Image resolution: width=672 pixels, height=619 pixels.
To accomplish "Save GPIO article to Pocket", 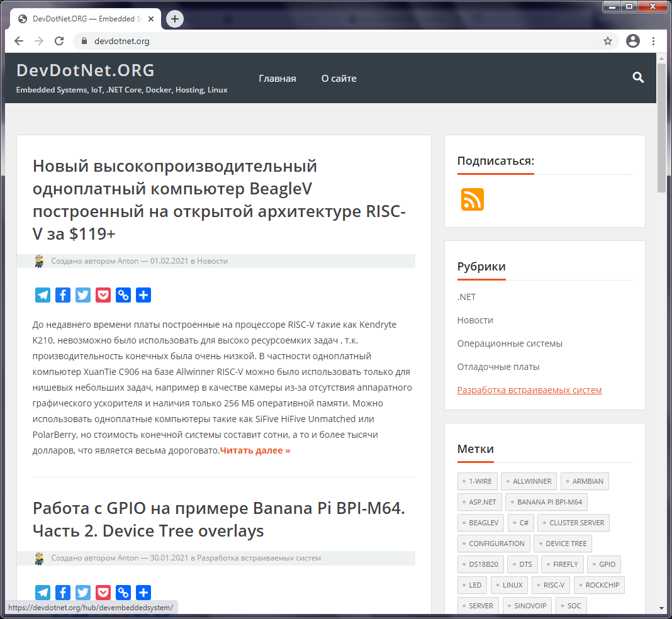I will click(103, 593).
